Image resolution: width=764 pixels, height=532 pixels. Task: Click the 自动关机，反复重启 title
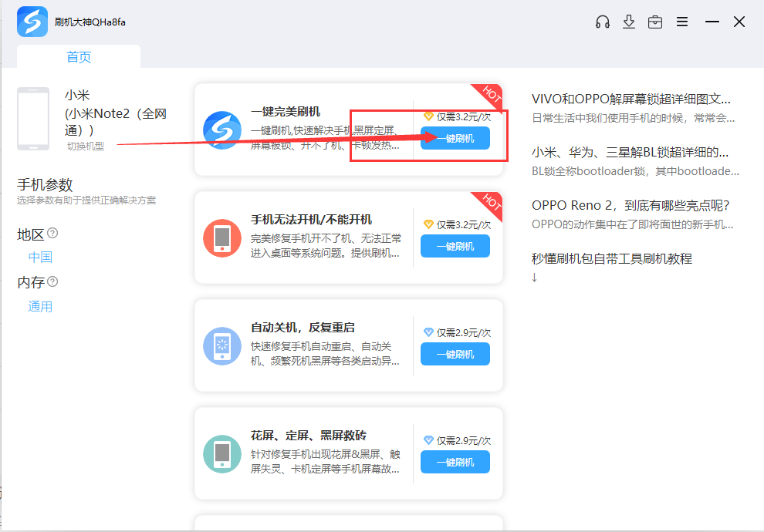coord(303,328)
